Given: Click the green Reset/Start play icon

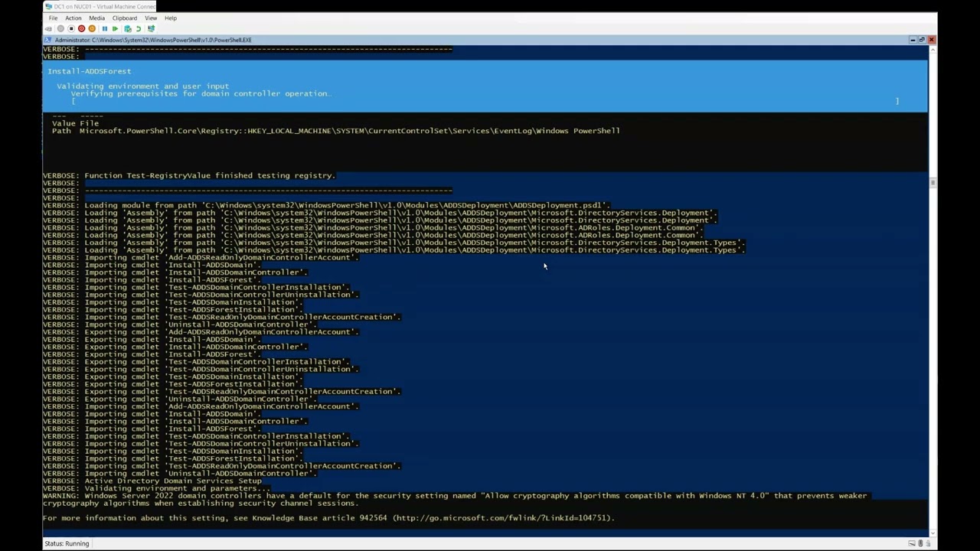Looking at the screenshot, I should 115,29.
